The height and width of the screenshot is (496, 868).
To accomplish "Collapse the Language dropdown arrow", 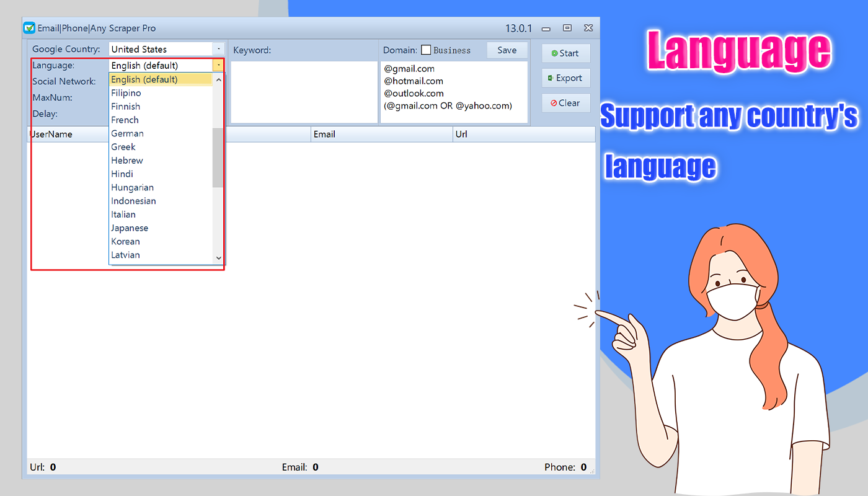I will click(218, 65).
